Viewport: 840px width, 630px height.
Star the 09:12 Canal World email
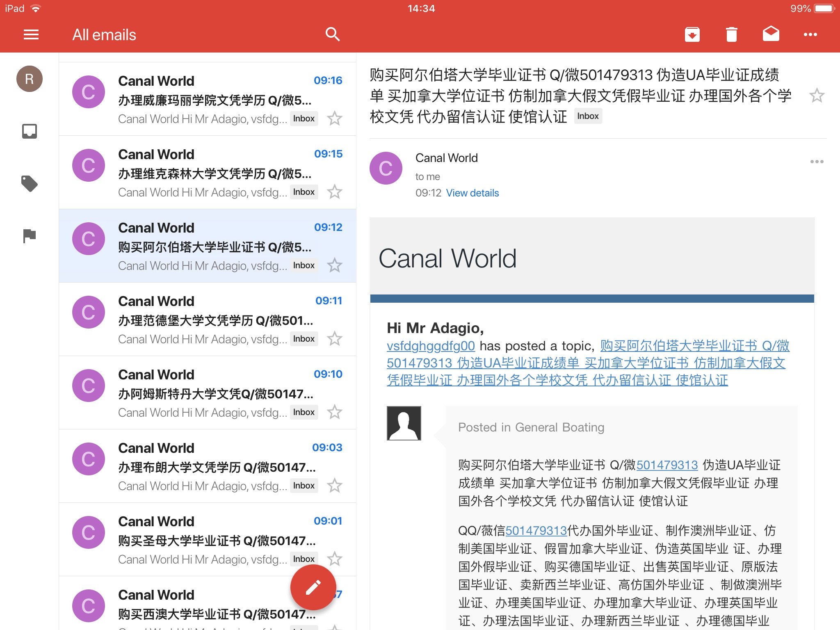[x=335, y=265]
